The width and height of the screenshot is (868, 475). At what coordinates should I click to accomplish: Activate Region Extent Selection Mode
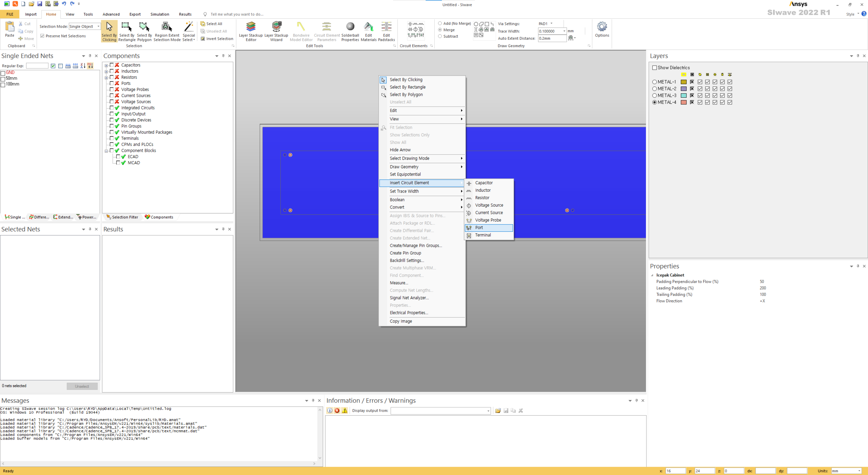(x=167, y=31)
